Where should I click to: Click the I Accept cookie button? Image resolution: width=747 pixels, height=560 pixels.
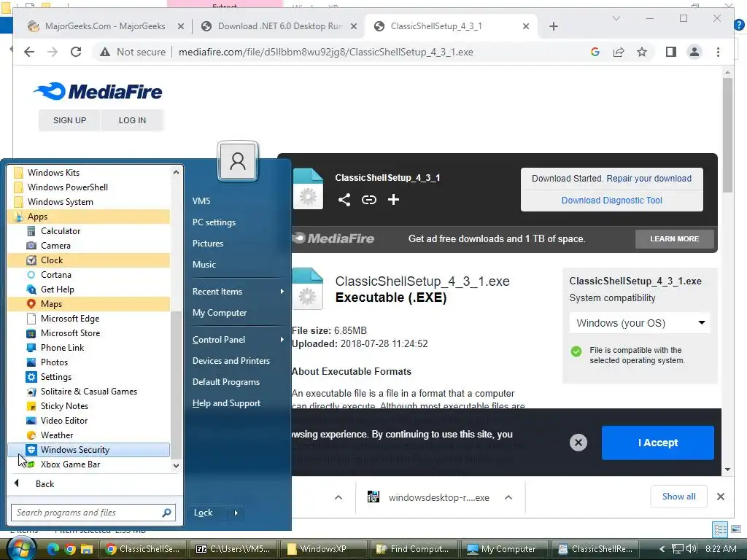tap(658, 443)
